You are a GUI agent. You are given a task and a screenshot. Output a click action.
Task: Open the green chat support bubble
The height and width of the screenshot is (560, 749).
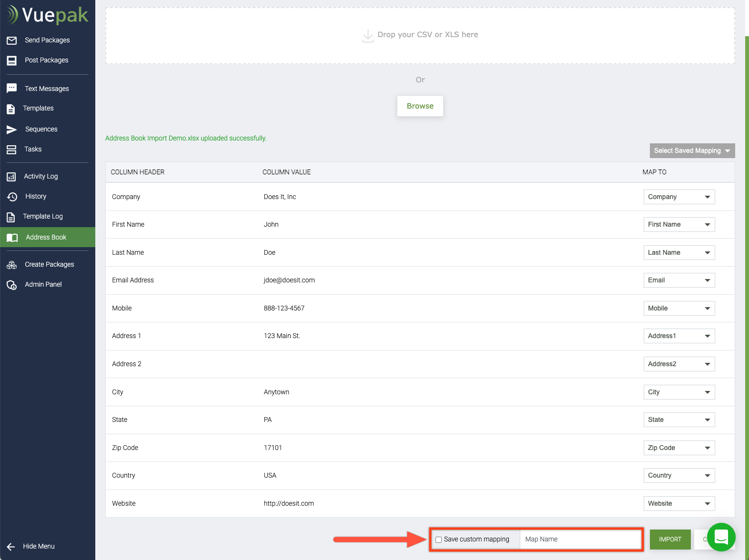[721, 537]
